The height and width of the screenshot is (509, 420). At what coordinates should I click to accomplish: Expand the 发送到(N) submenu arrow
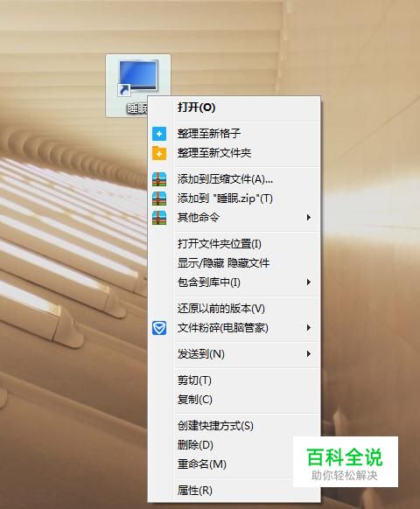click(x=309, y=353)
